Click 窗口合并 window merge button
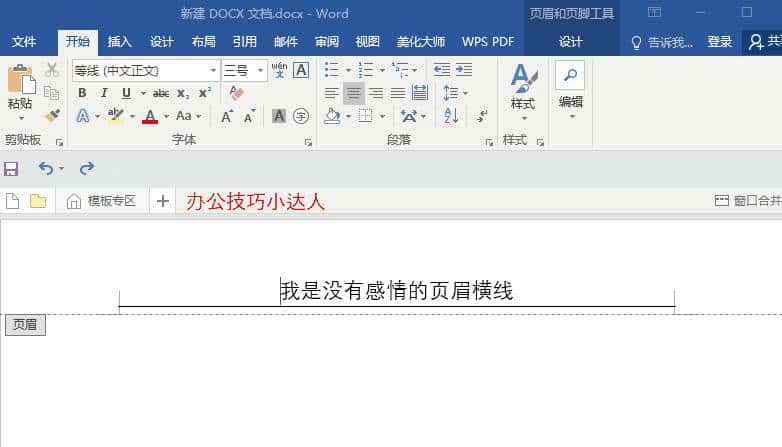The width and height of the screenshot is (782, 447). click(x=748, y=201)
